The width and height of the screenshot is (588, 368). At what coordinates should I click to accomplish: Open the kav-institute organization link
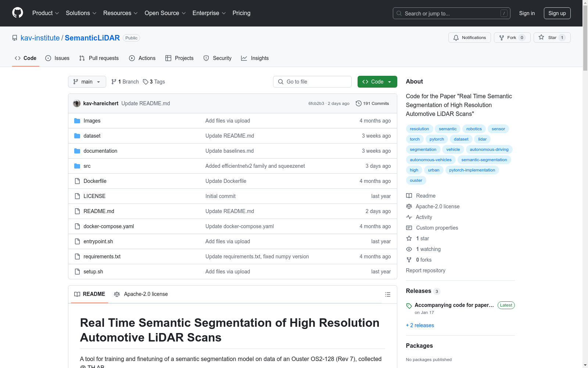click(40, 38)
